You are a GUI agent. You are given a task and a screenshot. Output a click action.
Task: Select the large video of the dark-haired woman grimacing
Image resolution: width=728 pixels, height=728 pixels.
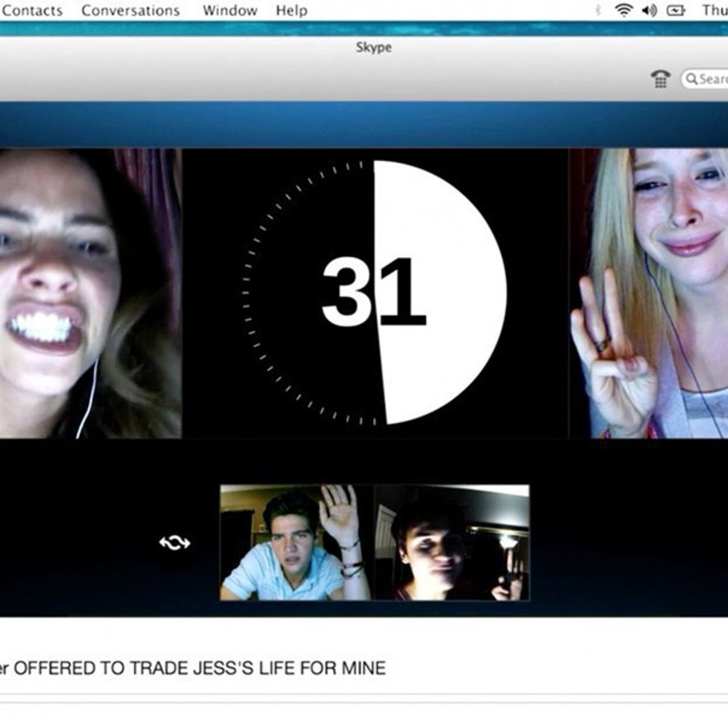(90, 293)
